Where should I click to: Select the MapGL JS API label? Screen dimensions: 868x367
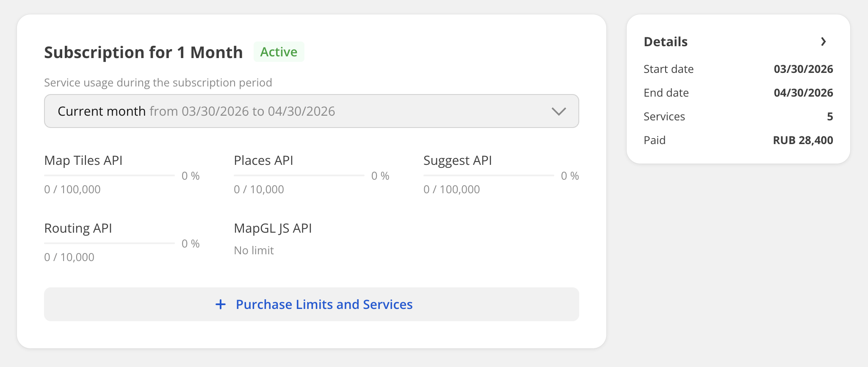coord(273,228)
